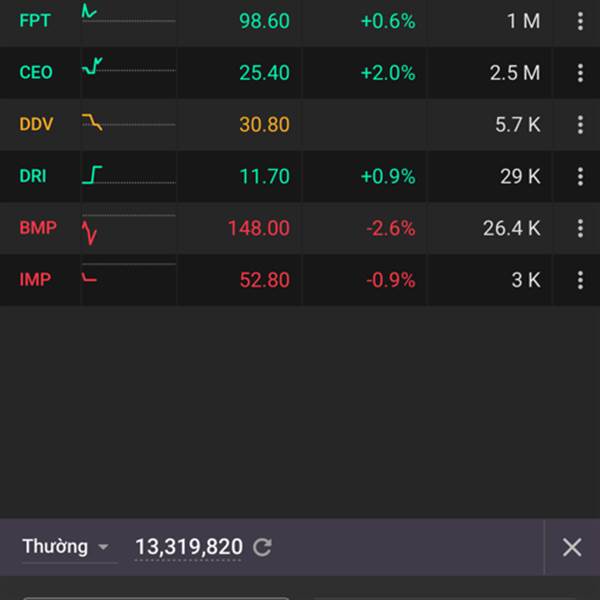Click the FPT volume 1 M
The height and width of the screenshot is (600, 600).
click(523, 21)
